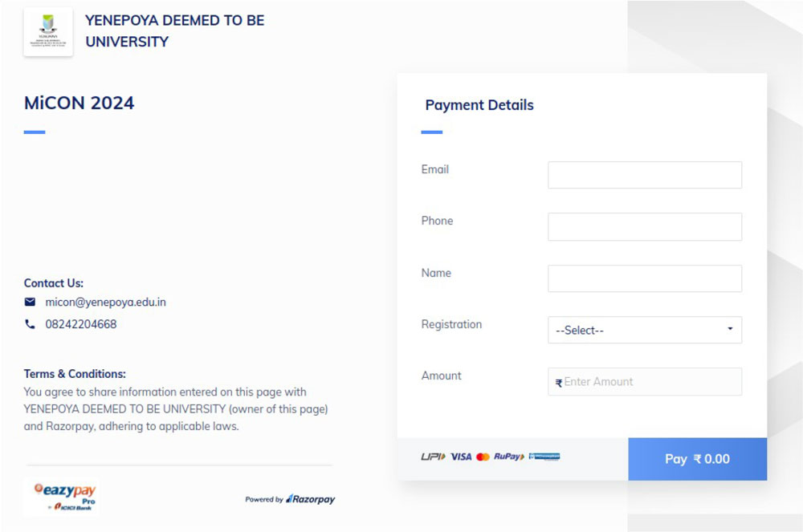Click the RuPay logo

click(x=508, y=457)
